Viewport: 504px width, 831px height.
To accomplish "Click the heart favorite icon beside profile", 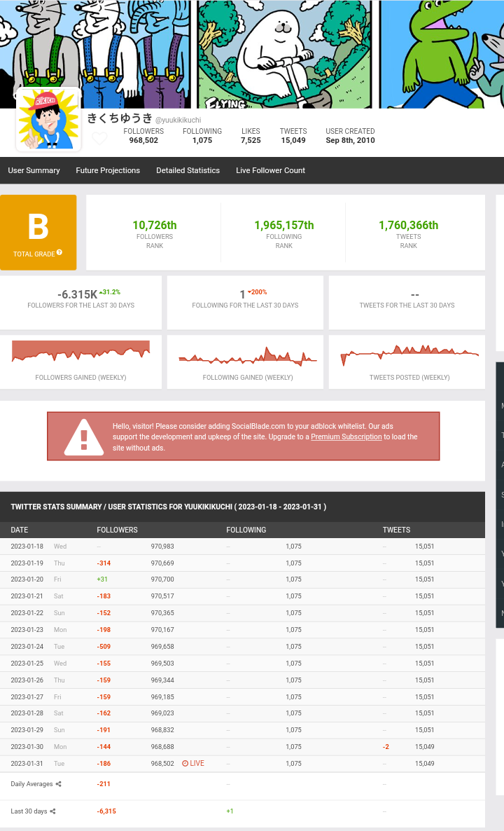I will (99, 139).
